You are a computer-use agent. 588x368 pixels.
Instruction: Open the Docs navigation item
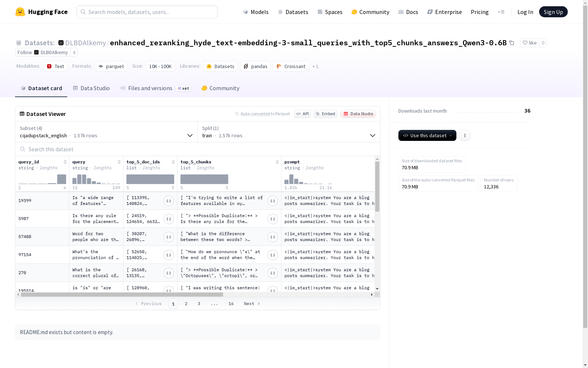click(x=408, y=12)
